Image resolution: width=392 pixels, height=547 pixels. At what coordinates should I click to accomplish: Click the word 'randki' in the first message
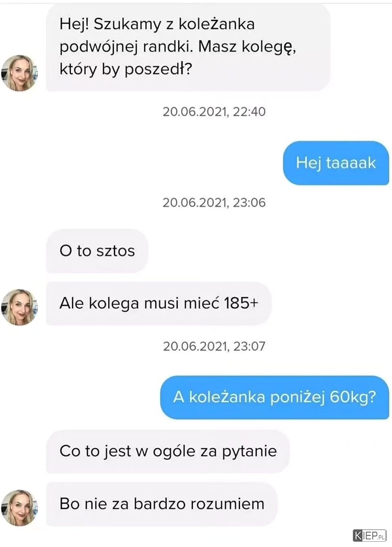click(x=168, y=46)
